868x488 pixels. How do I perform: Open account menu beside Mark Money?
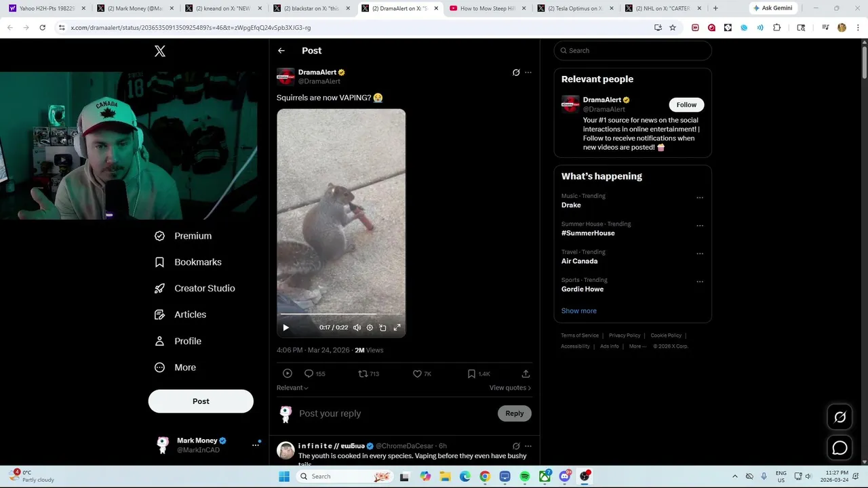256,445
